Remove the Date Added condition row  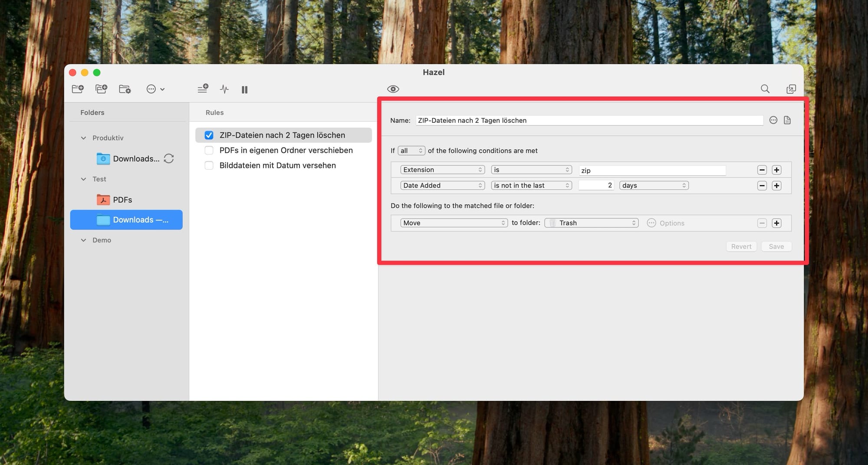pos(762,186)
